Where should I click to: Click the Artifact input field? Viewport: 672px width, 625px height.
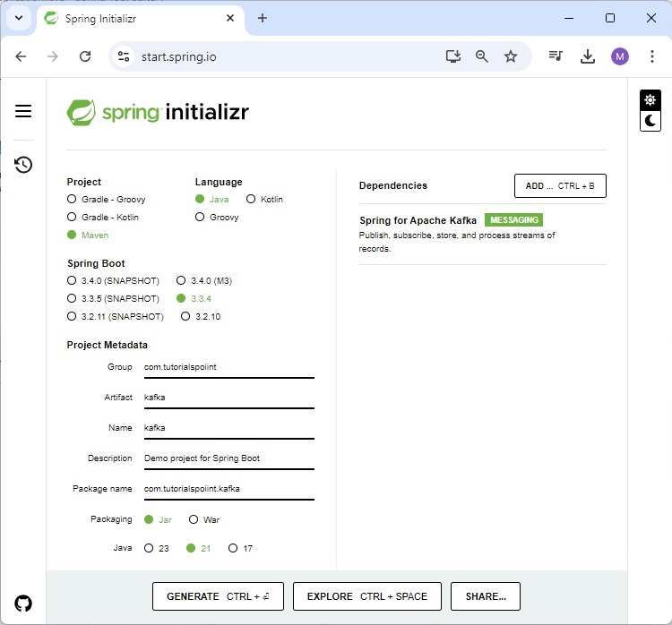(229, 398)
